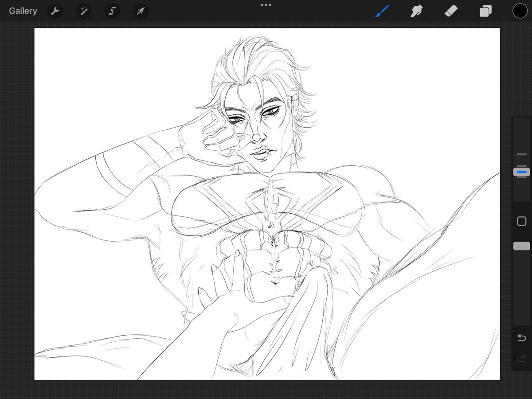This screenshot has height=399, width=532.
Task: Activate the Transform arrow tool
Action: coord(141,11)
